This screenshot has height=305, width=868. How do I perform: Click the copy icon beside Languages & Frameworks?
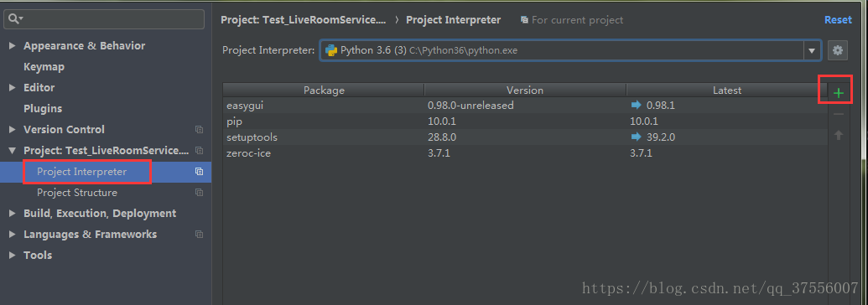(199, 234)
